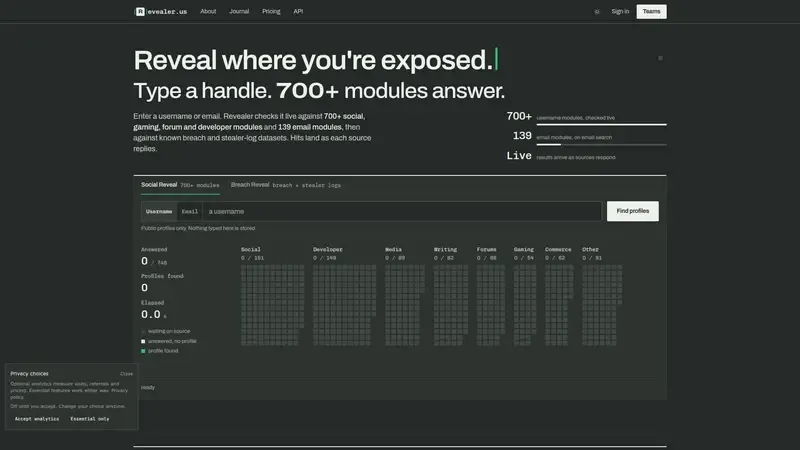Click Accept analytics
Viewport: 800px width, 450px height.
pyautogui.click(x=37, y=419)
